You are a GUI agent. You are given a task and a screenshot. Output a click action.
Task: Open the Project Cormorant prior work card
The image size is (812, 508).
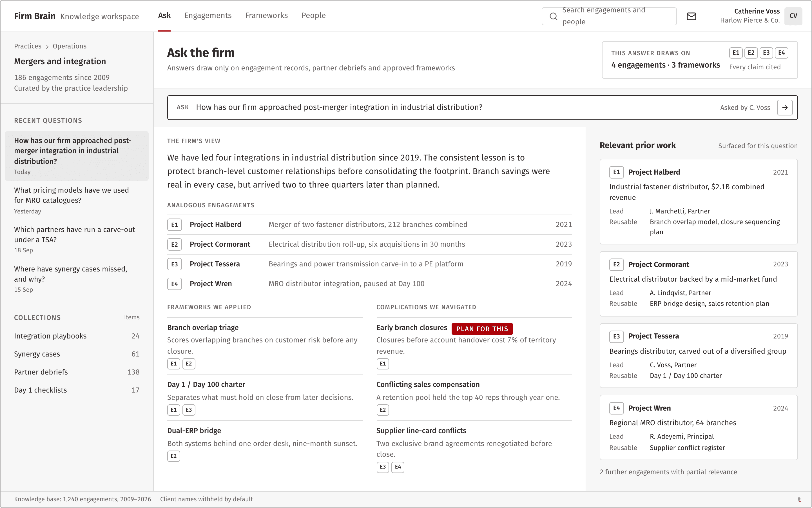click(699, 284)
